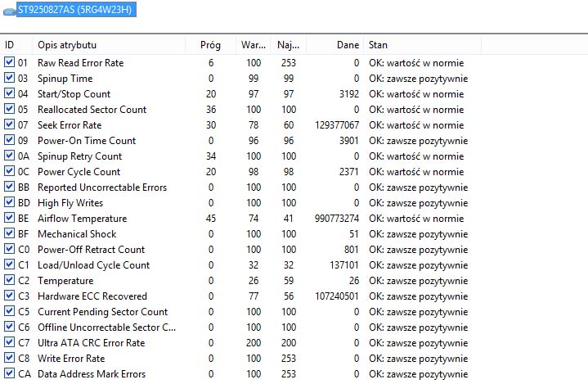Toggle the Spinup Time attribute checkbox
588x384 pixels.
coord(9,78)
